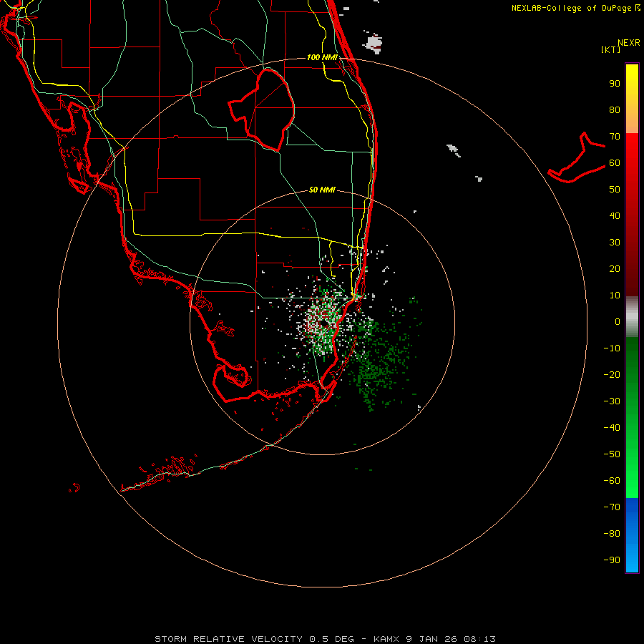This screenshot has width=644, height=644.
Task: Click the 70 value on velocity scale
Action: (x=615, y=137)
